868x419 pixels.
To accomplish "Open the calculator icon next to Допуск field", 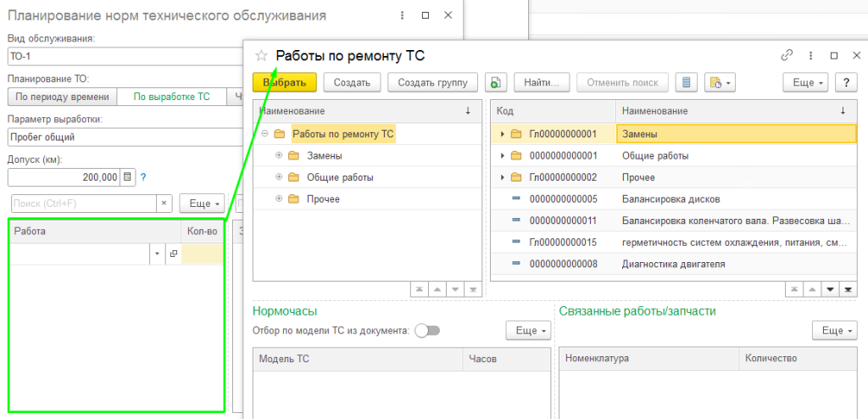I will 127,177.
